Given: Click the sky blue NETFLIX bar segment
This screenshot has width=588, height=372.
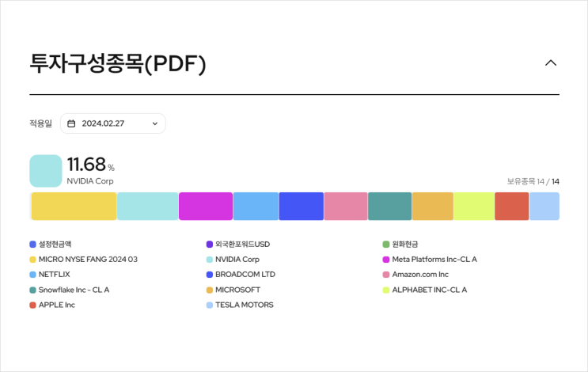Looking at the screenshot, I should tap(256, 207).
